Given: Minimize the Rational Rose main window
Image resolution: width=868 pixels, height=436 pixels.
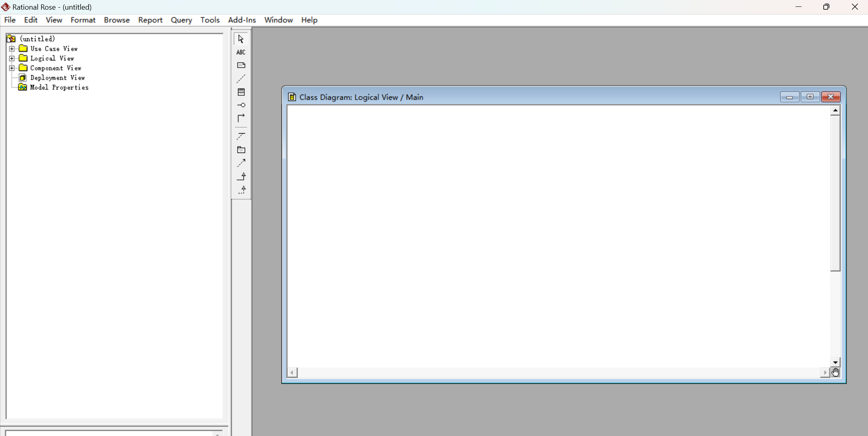Looking at the screenshot, I should [x=798, y=7].
